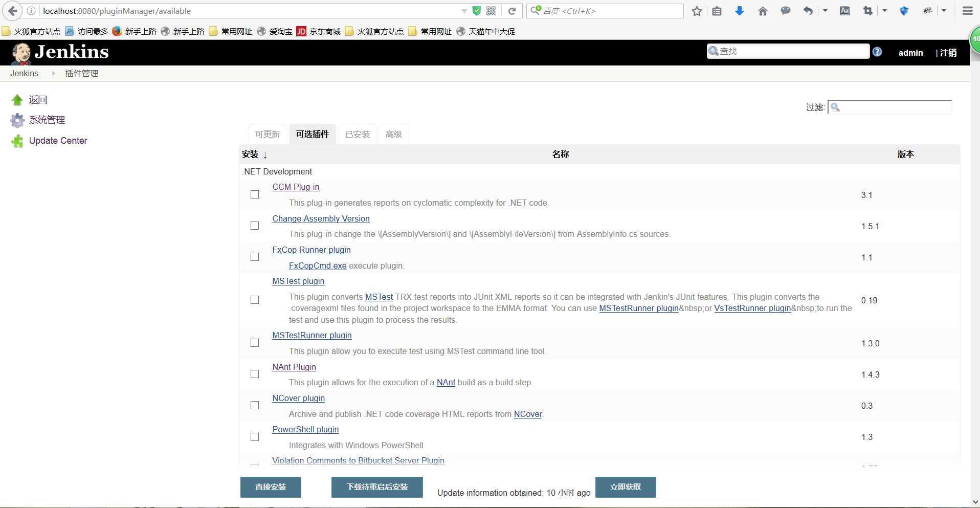
Task: Reload the page with the refresh icon
Action: point(512,11)
